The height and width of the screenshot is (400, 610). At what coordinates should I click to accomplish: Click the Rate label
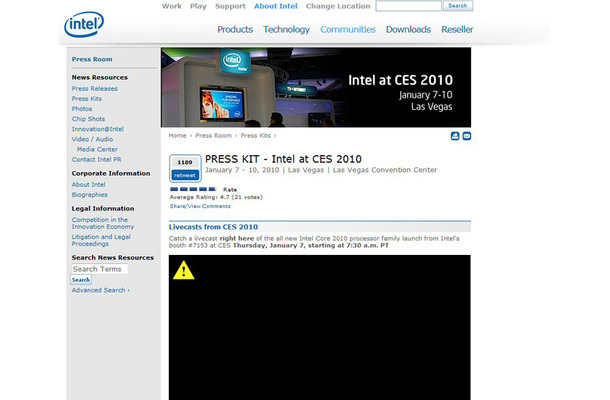(230, 189)
